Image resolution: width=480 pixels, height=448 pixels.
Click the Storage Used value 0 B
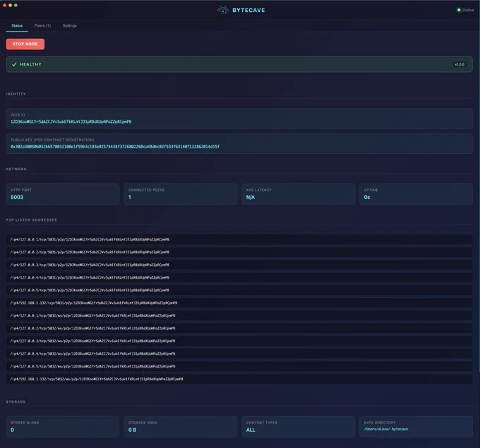[x=132, y=430]
